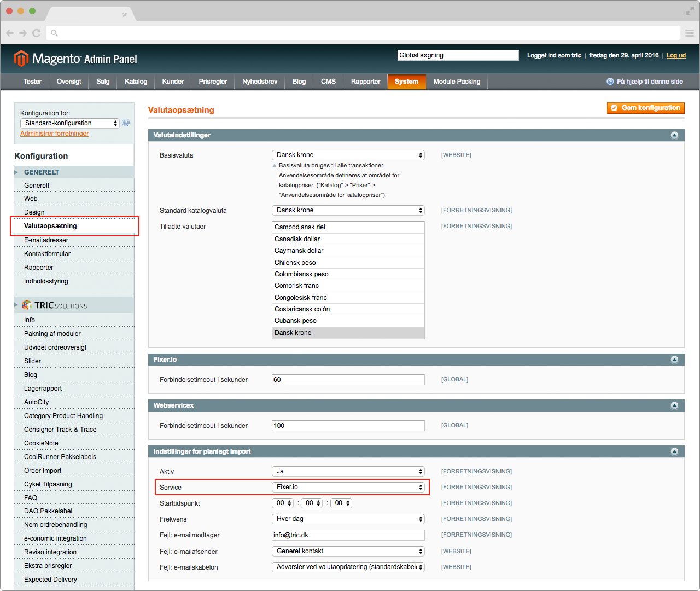The image size is (700, 591).
Task: Open the Blog menu in navigation
Action: [x=299, y=82]
